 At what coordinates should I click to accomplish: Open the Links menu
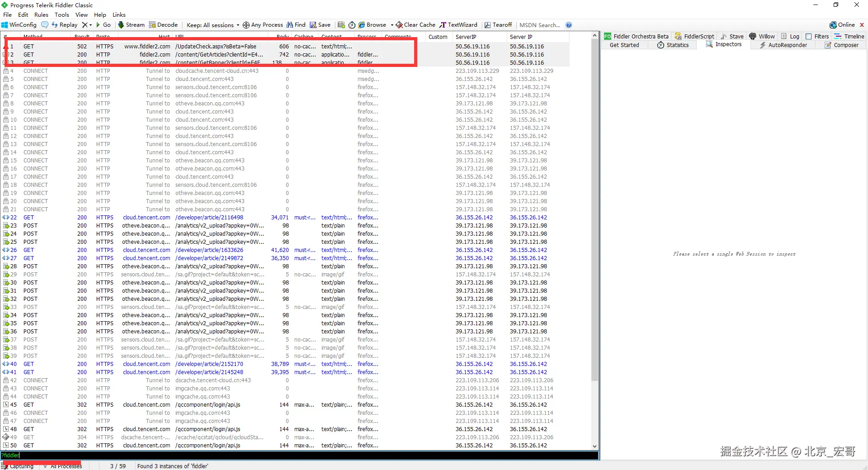(x=119, y=14)
